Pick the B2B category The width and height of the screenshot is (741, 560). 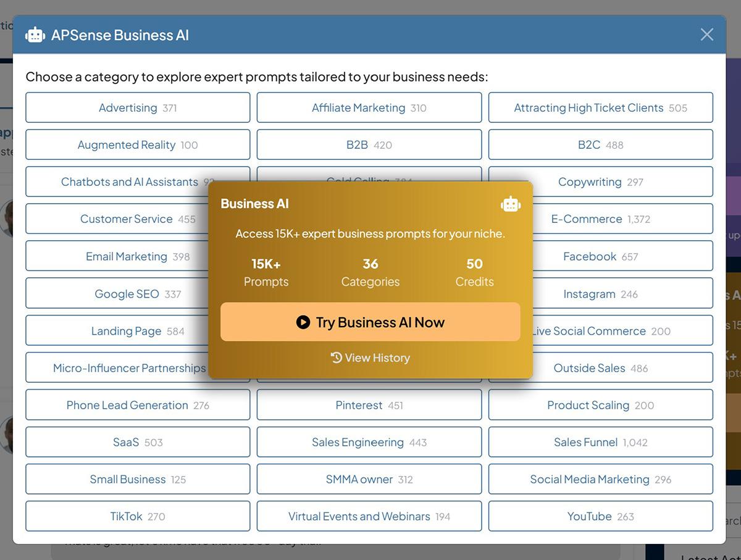coord(369,145)
